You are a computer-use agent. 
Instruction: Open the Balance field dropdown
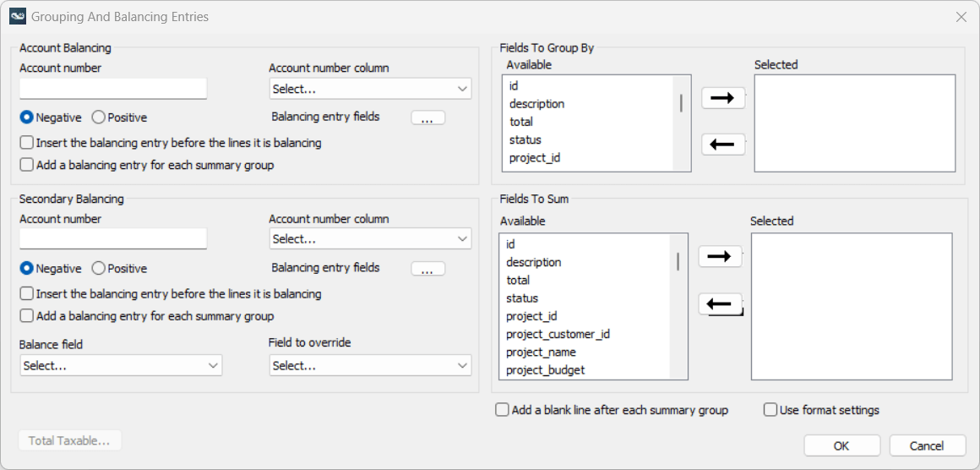point(120,365)
